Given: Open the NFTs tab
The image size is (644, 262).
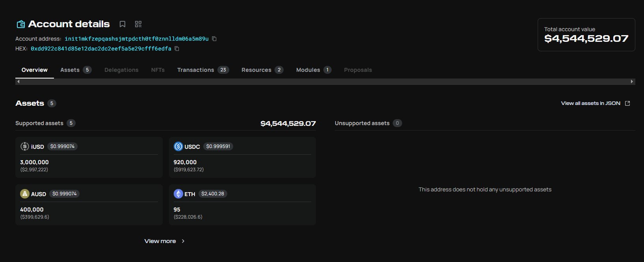Looking at the screenshot, I should [x=158, y=70].
